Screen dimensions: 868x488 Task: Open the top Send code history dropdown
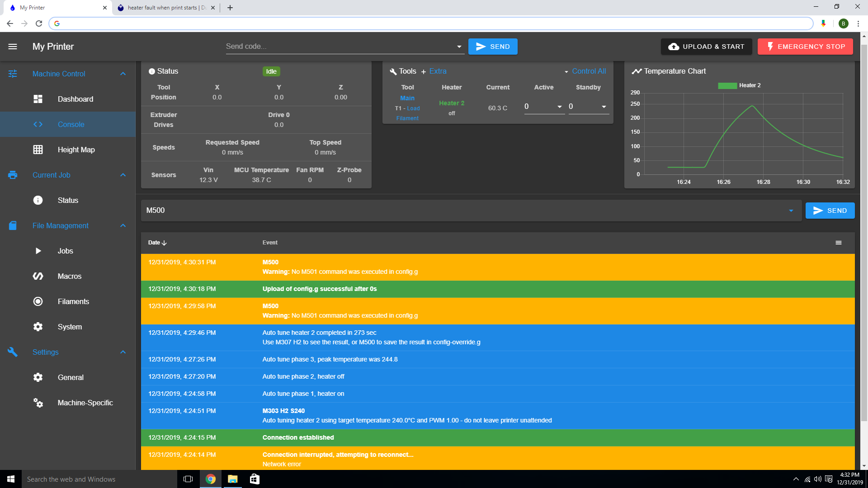click(x=459, y=47)
